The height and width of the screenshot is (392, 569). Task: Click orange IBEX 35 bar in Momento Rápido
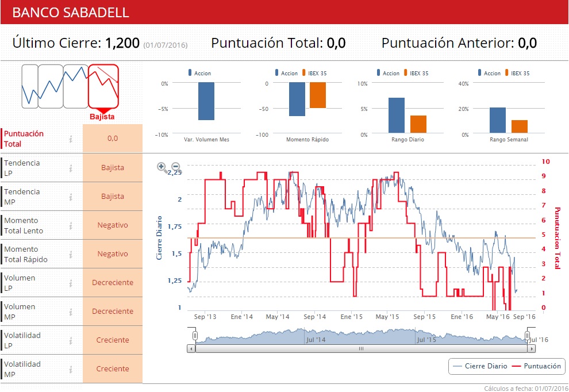pos(318,95)
